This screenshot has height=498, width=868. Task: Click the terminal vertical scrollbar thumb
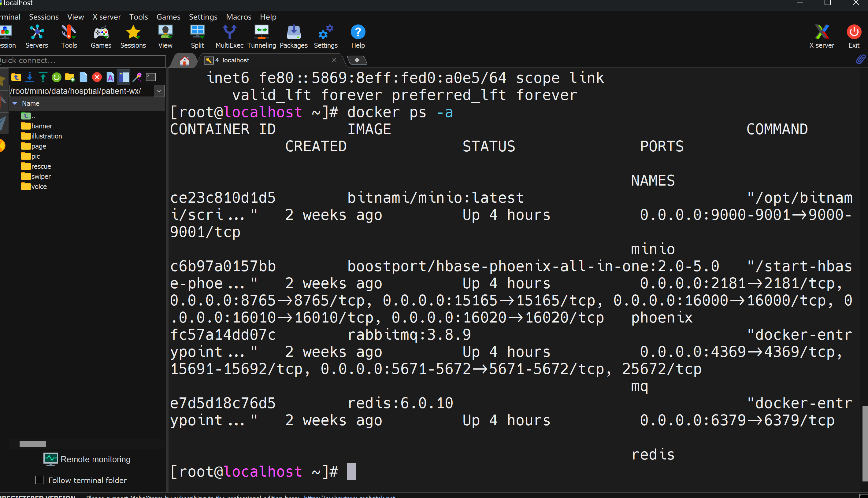865,443
